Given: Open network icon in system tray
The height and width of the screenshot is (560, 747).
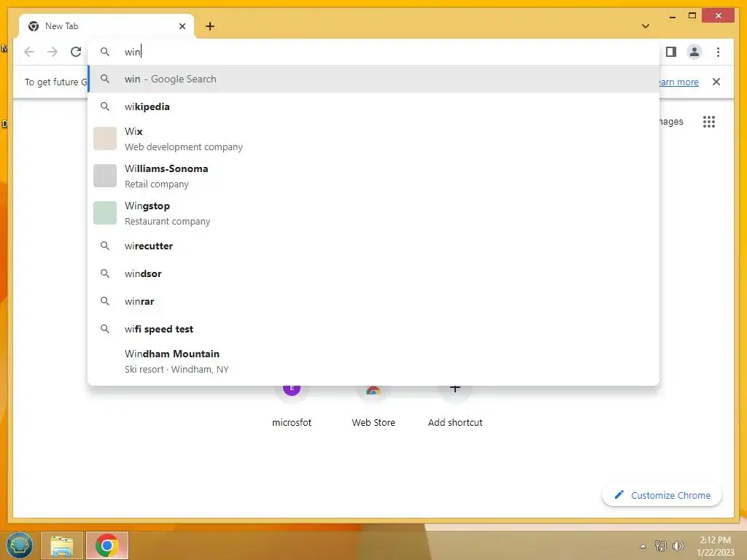Looking at the screenshot, I should [x=661, y=545].
